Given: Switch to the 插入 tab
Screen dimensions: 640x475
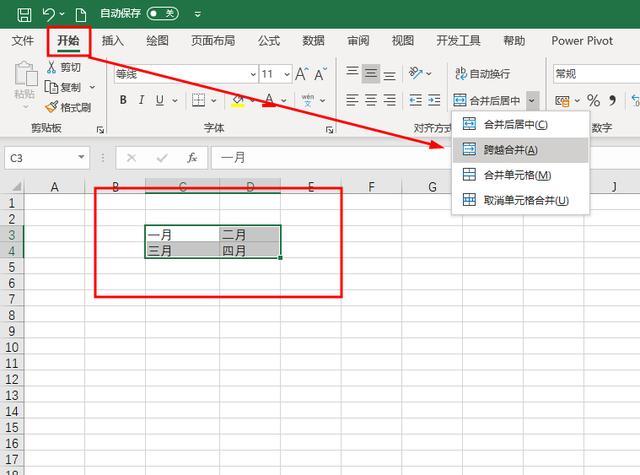Looking at the screenshot, I should point(113,41).
